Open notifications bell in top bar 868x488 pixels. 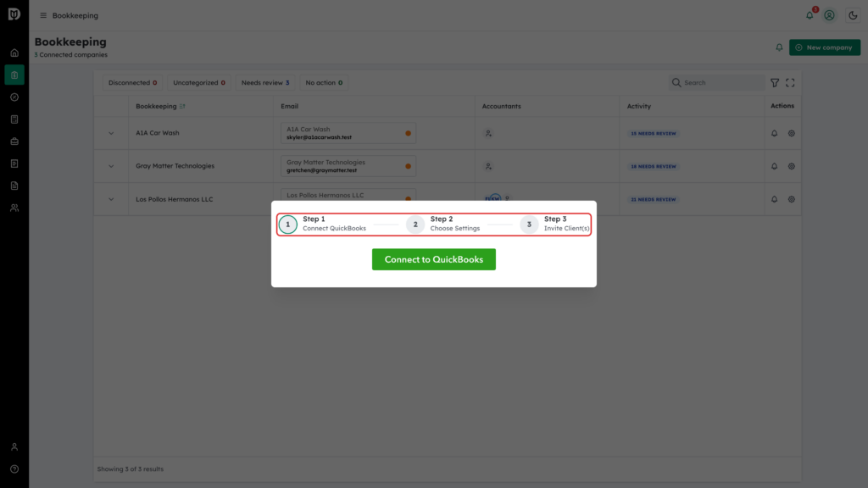(810, 15)
